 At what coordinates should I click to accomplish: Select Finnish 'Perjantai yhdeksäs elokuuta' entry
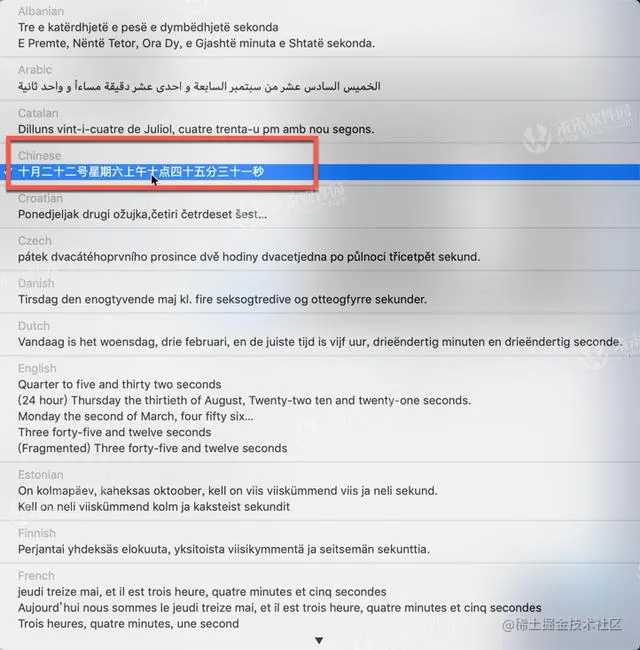click(x=224, y=549)
